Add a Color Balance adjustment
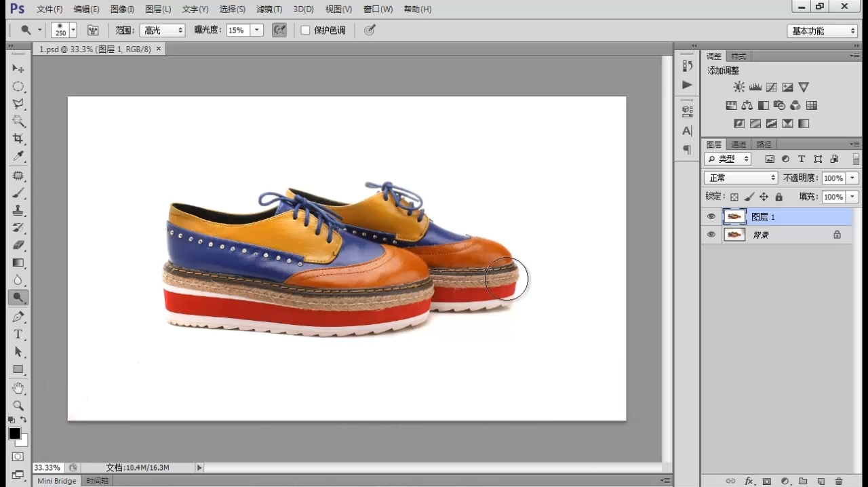The image size is (868, 487). tap(747, 105)
